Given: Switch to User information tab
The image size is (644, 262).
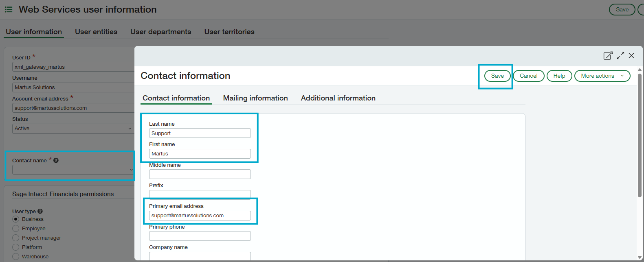Looking at the screenshot, I should pos(34,32).
